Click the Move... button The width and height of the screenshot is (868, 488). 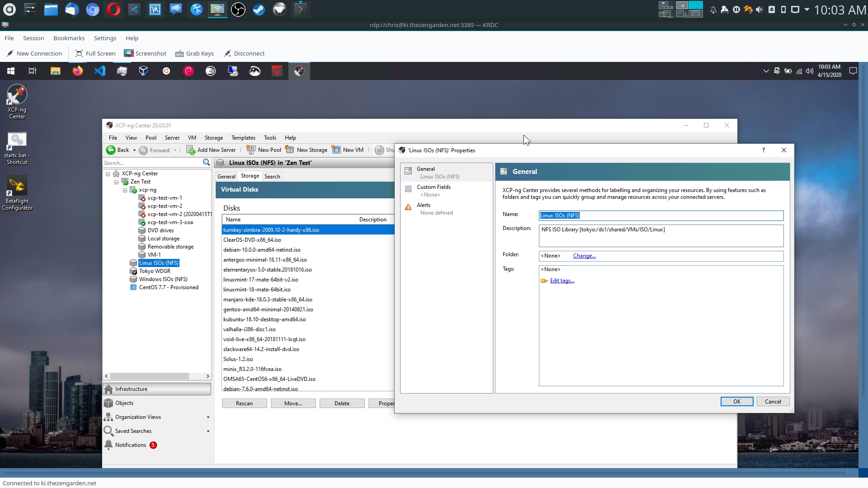point(293,404)
